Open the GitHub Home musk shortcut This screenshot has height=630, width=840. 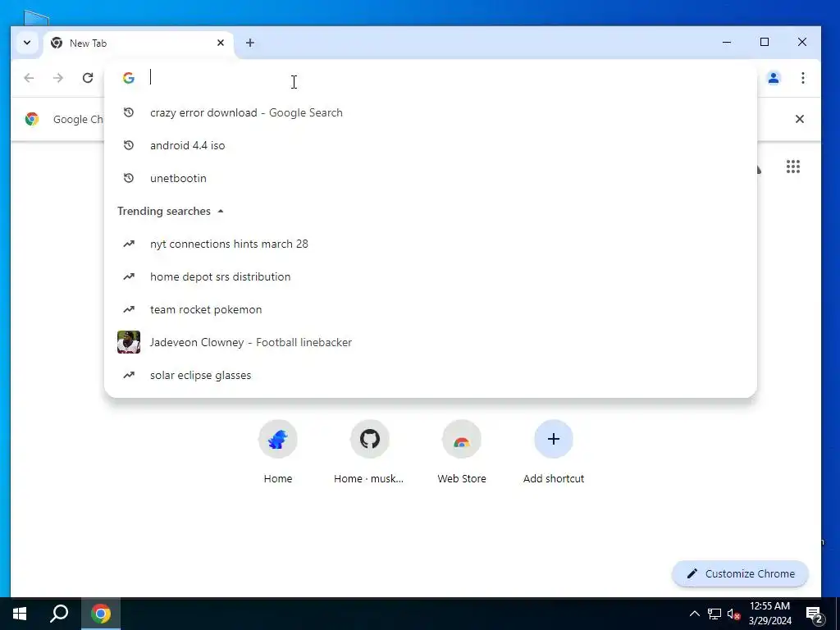(x=370, y=452)
